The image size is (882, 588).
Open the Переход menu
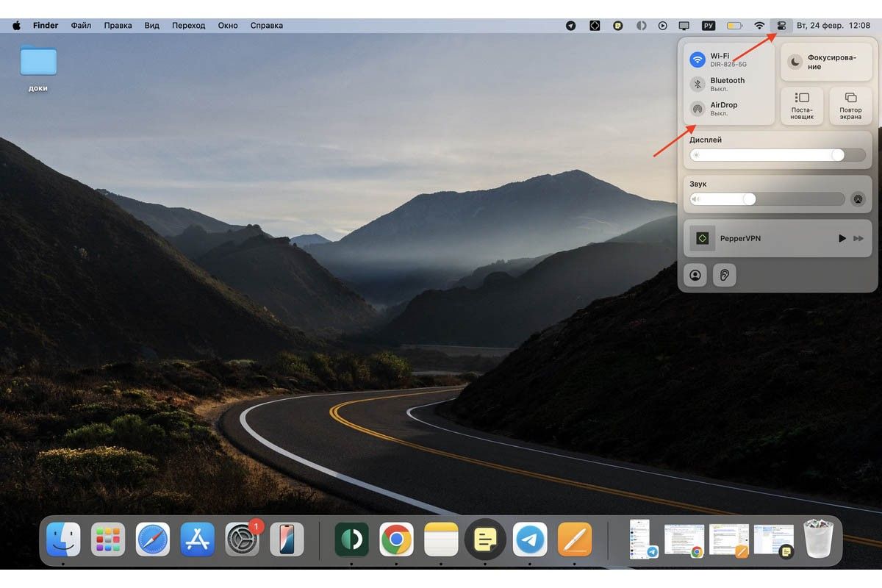189,26
